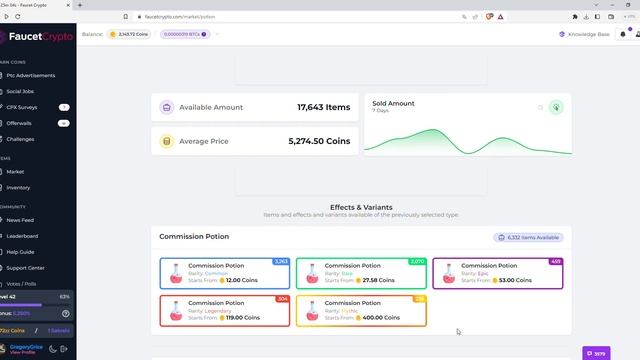Open Votes / Polls in the sidebar
The image size is (640, 360).
click(21, 284)
